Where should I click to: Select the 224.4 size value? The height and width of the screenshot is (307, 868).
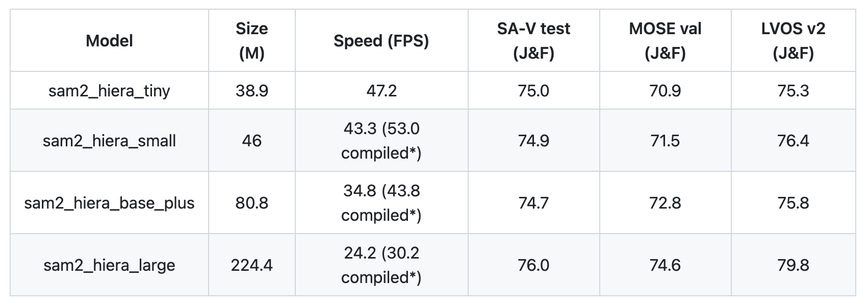pos(252,265)
